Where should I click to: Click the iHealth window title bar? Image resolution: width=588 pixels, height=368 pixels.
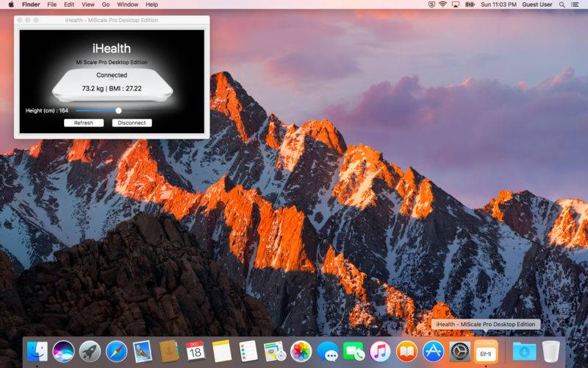[112, 21]
